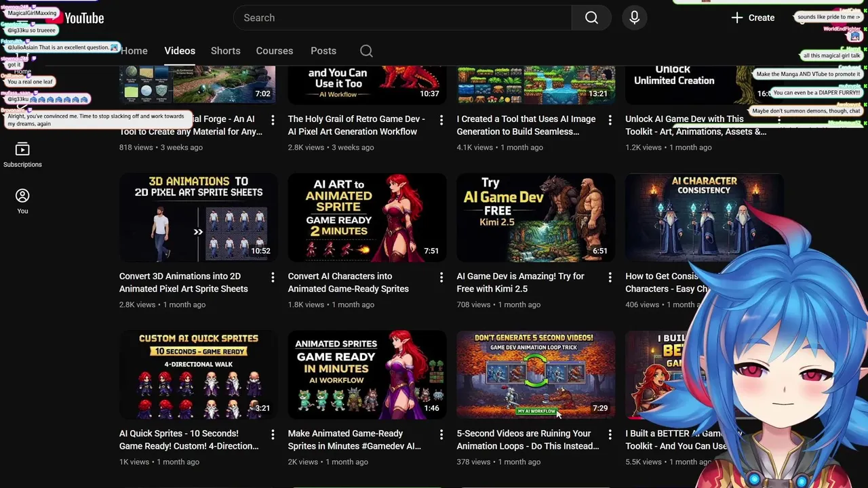The width and height of the screenshot is (868, 488).
Task: Open 'Convert 3D Animations into 2D' title link
Action: click(x=183, y=283)
